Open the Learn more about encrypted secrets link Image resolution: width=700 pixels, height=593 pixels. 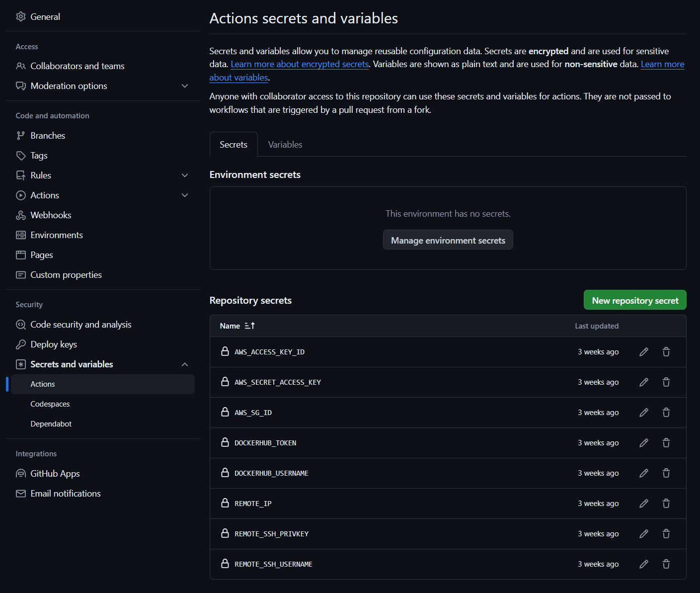point(300,64)
